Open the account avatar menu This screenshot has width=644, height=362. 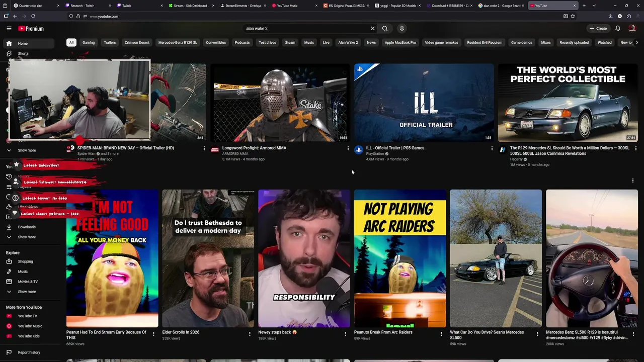[x=632, y=29]
